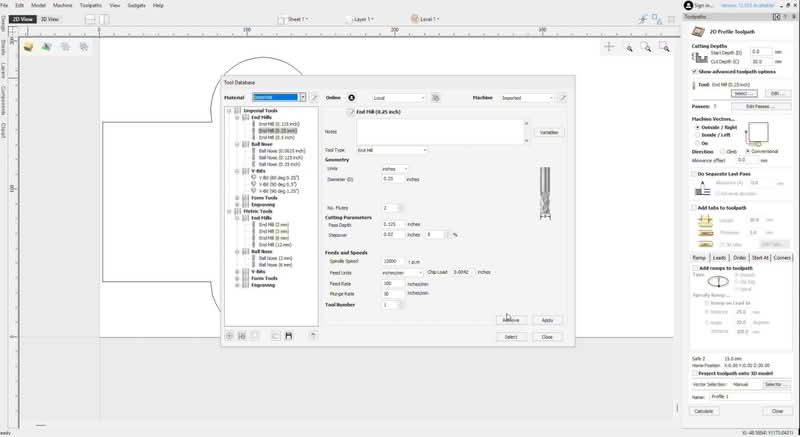
Task: Click the Online account icon
Action: click(x=352, y=98)
